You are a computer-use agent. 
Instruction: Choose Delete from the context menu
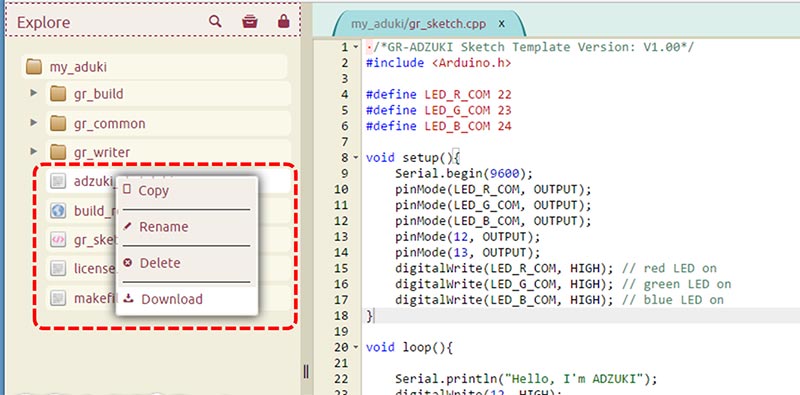pyautogui.click(x=187, y=263)
